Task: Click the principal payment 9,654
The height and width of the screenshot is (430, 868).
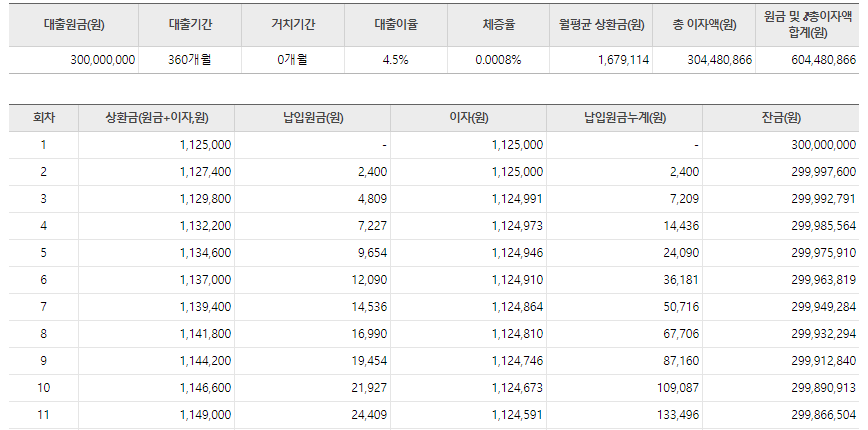Action: click(x=374, y=253)
